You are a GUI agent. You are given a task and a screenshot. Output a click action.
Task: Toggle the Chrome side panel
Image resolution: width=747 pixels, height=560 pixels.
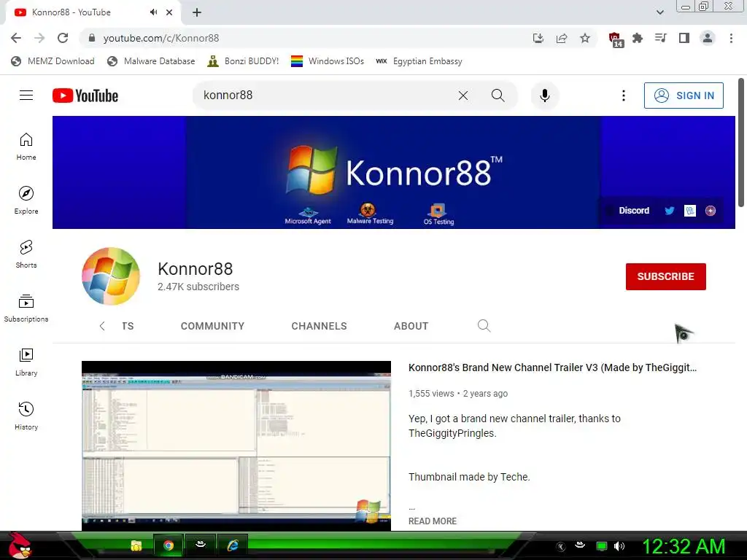click(x=684, y=38)
